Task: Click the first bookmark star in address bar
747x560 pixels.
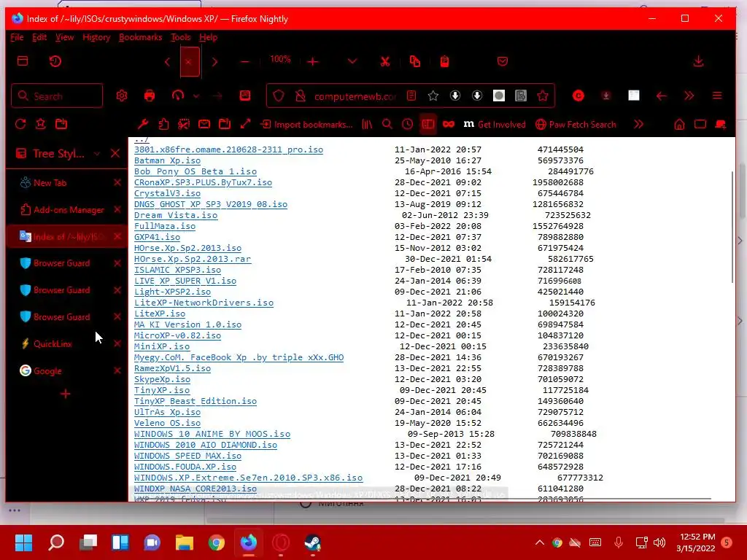Action: tap(433, 96)
